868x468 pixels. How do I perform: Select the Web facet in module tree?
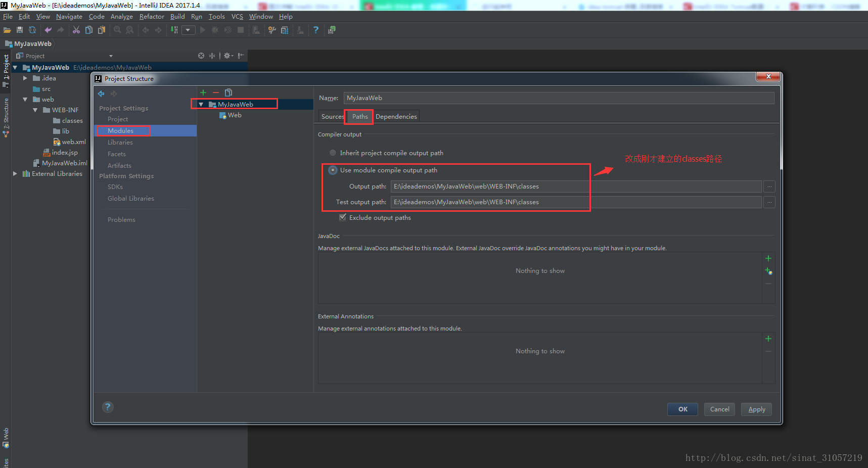(231, 115)
